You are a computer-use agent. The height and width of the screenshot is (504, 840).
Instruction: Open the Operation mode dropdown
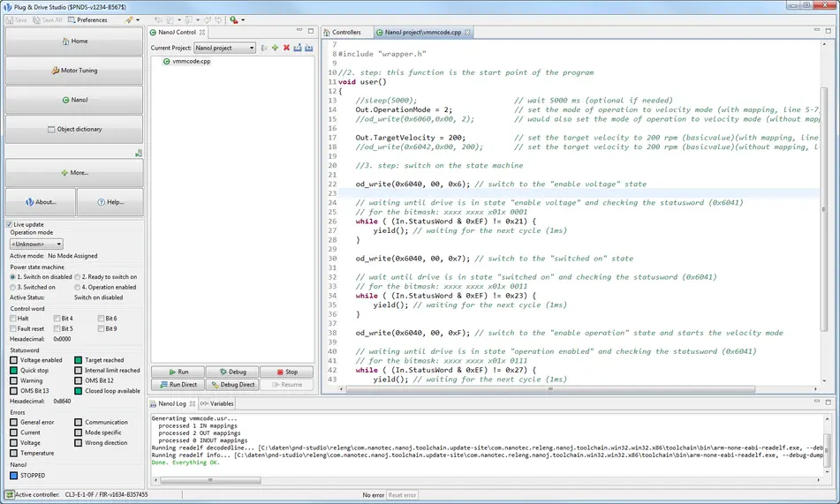(36, 244)
